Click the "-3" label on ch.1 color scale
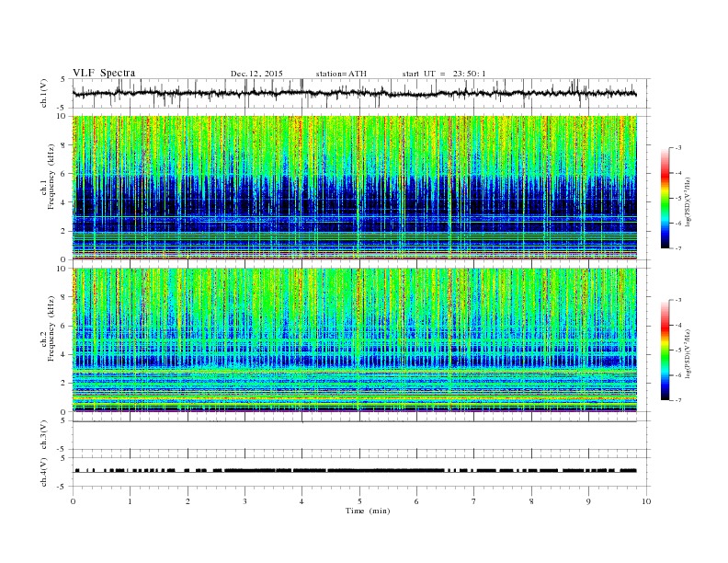 point(677,148)
